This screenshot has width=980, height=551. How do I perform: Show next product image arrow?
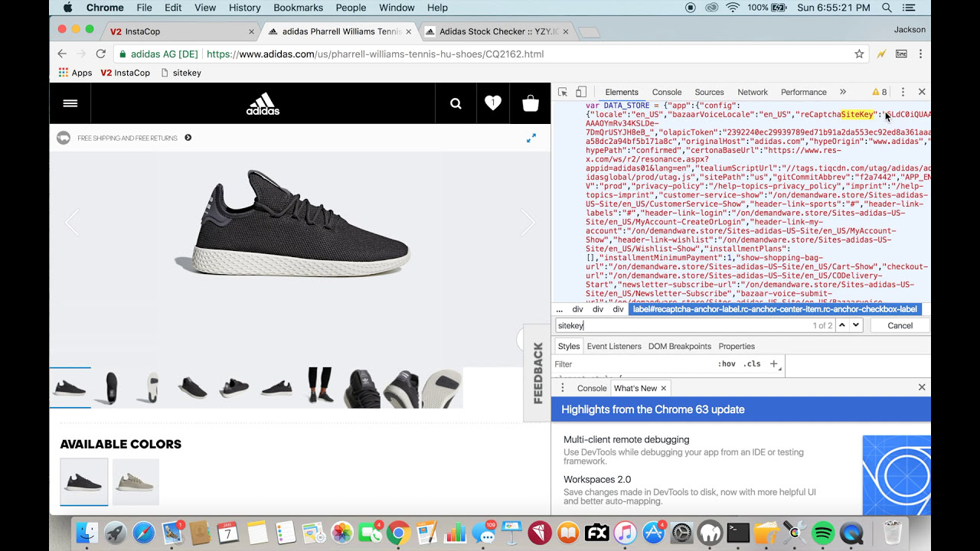(x=528, y=223)
